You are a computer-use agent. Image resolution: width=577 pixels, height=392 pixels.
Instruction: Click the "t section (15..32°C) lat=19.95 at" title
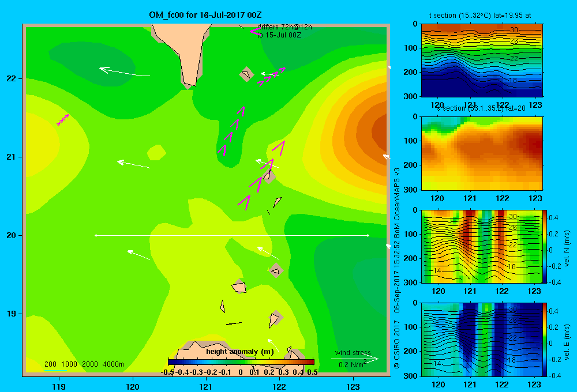pos(480,16)
